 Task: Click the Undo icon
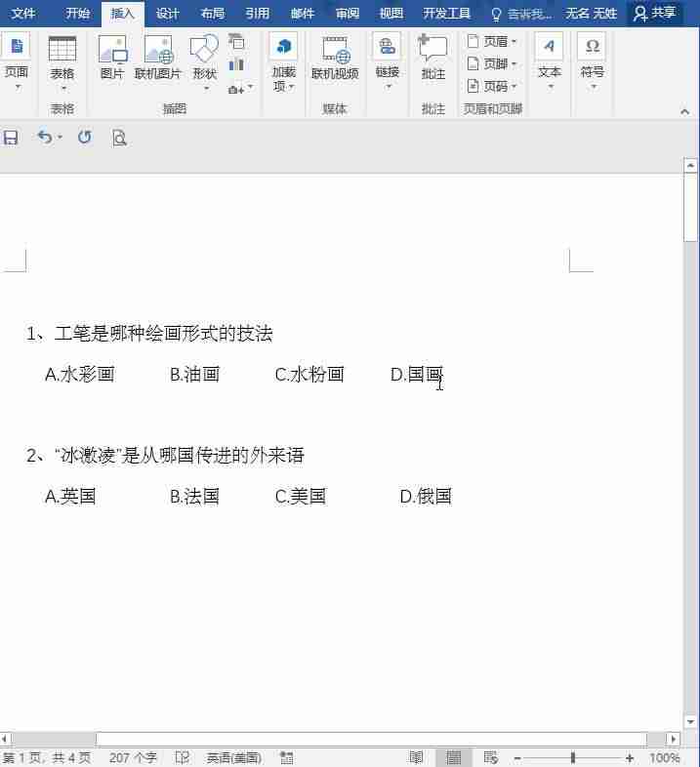click(x=45, y=138)
